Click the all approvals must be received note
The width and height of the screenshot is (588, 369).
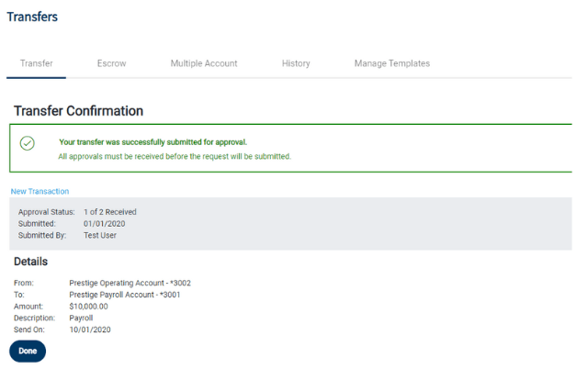point(175,156)
